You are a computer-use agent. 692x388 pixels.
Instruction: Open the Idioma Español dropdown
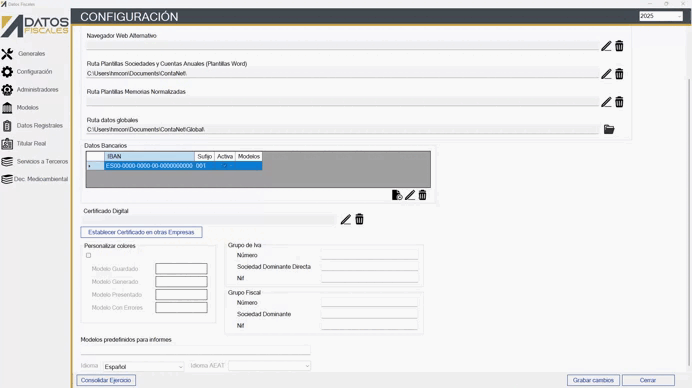click(x=143, y=366)
